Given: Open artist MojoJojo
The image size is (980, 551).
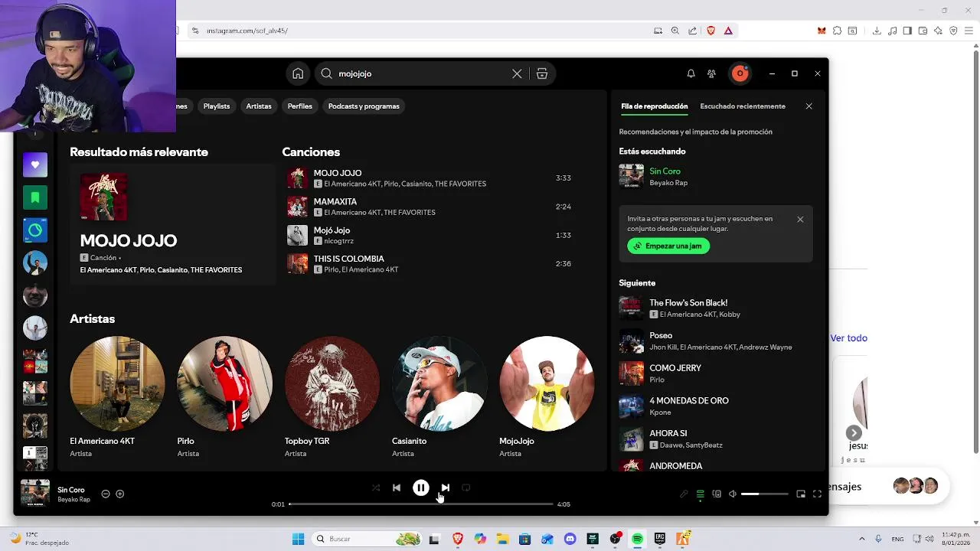Looking at the screenshot, I should (546, 396).
